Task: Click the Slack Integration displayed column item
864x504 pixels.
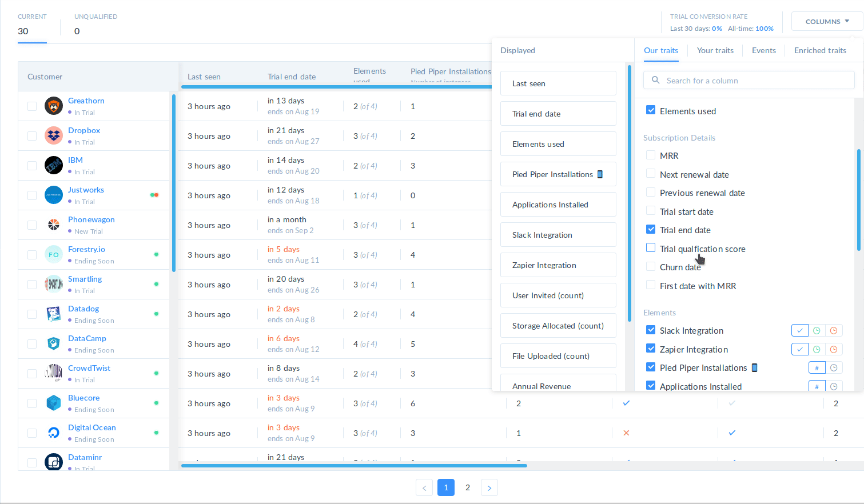Action: click(x=558, y=235)
